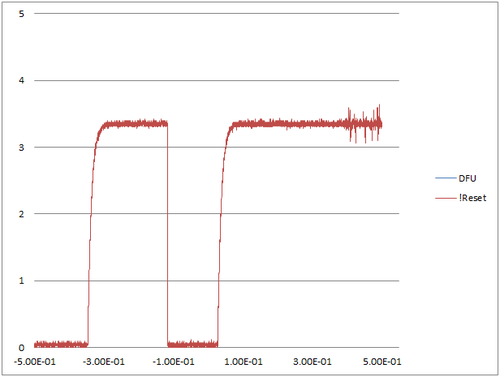Click the x-axis label 1.00E-01
The height and width of the screenshot is (377, 500).
coord(243,362)
